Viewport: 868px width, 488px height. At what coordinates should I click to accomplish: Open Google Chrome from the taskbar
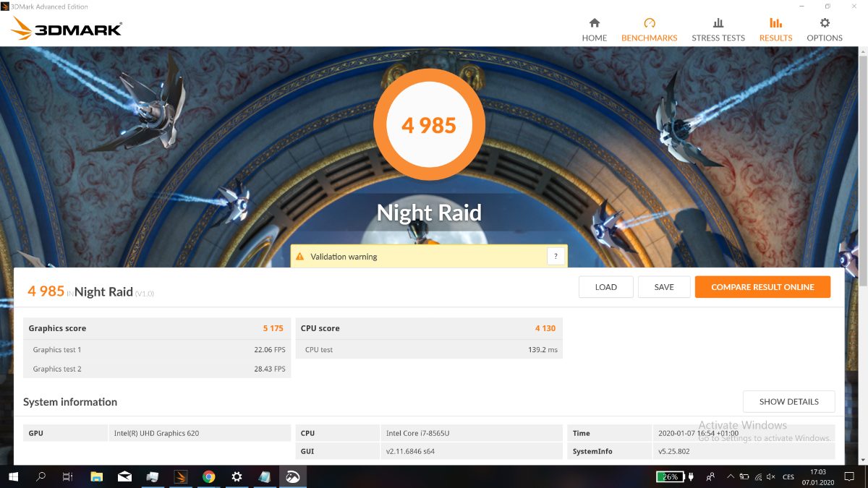(x=208, y=476)
